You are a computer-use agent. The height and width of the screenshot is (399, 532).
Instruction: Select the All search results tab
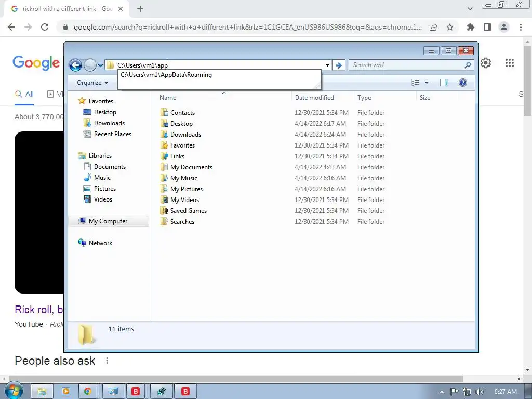24,94
